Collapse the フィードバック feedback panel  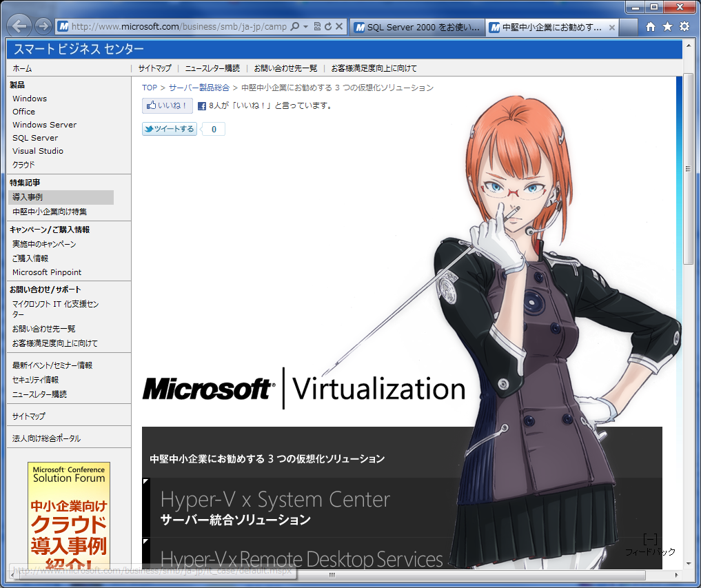point(649,539)
